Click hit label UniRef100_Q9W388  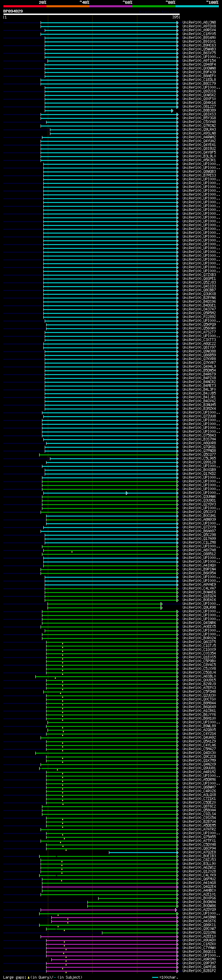pyautogui.click(x=199, y=351)
